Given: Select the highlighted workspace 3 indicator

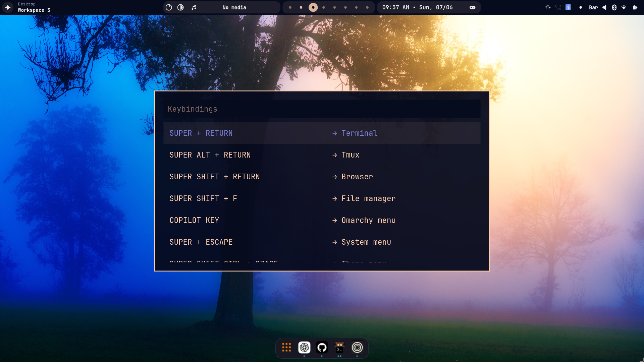Looking at the screenshot, I should click(313, 7).
